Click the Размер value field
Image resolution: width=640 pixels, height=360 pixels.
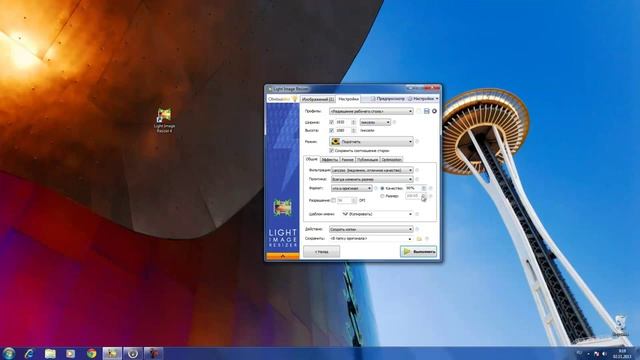point(413,196)
